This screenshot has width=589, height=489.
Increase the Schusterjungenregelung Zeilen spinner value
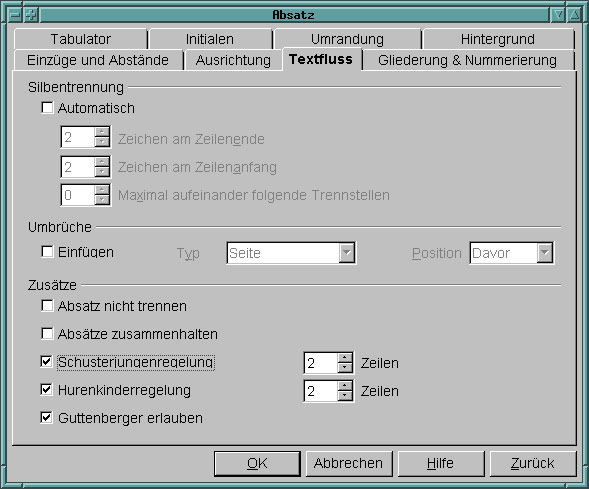(344, 358)
